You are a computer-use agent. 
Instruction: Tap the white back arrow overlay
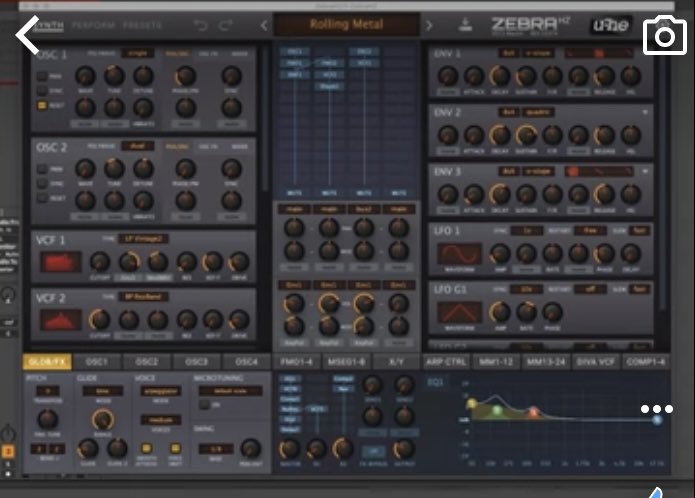click(27, 35)
